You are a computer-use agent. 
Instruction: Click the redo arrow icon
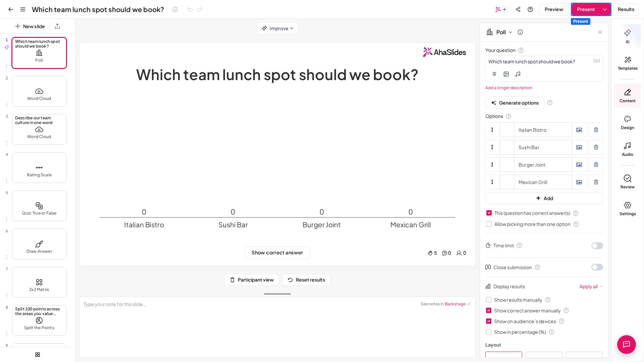[x=200, y=9]
